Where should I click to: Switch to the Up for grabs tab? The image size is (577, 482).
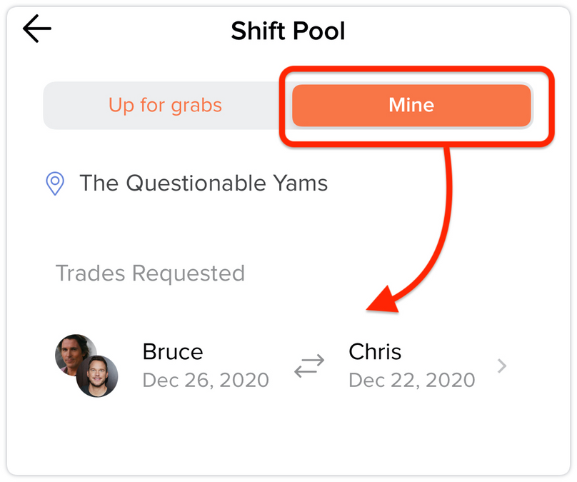[x=165, y=105]
